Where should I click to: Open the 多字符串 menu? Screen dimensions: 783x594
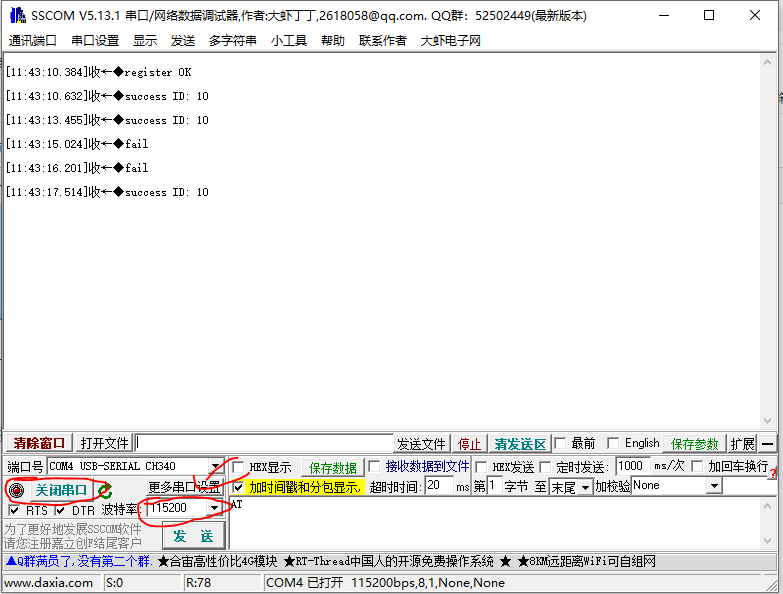click(233, 40)
